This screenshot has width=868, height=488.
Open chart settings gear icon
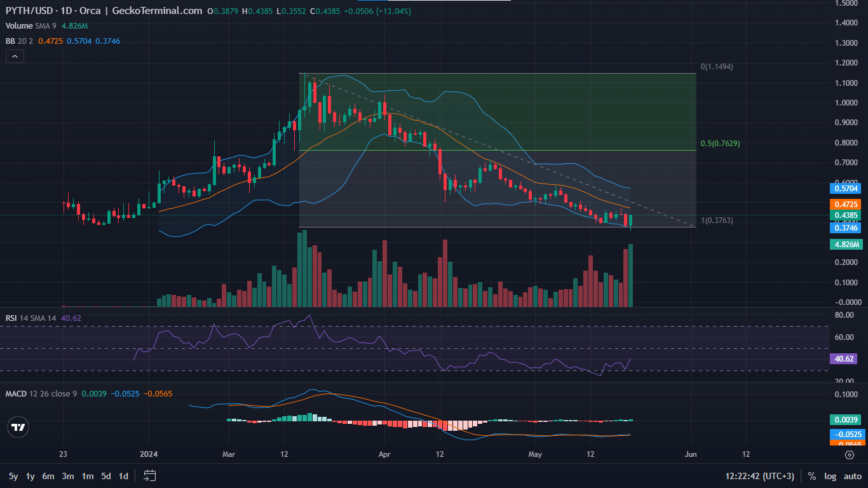coord(850,455)
